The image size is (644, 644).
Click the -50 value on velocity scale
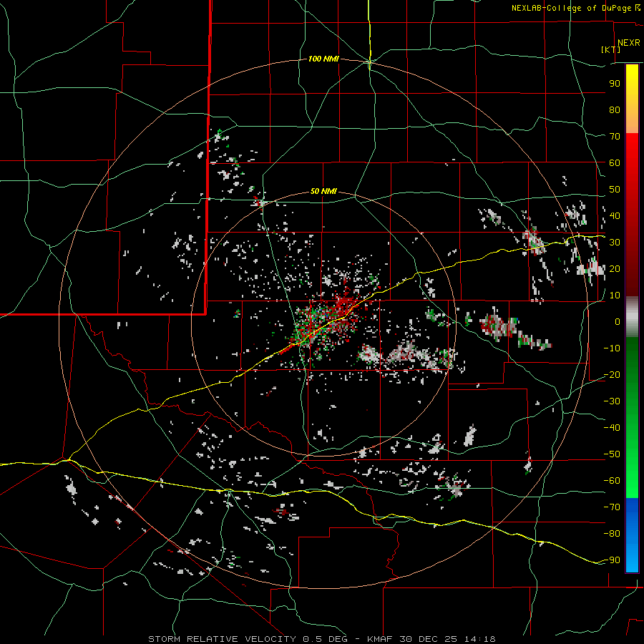coord(612,454)
